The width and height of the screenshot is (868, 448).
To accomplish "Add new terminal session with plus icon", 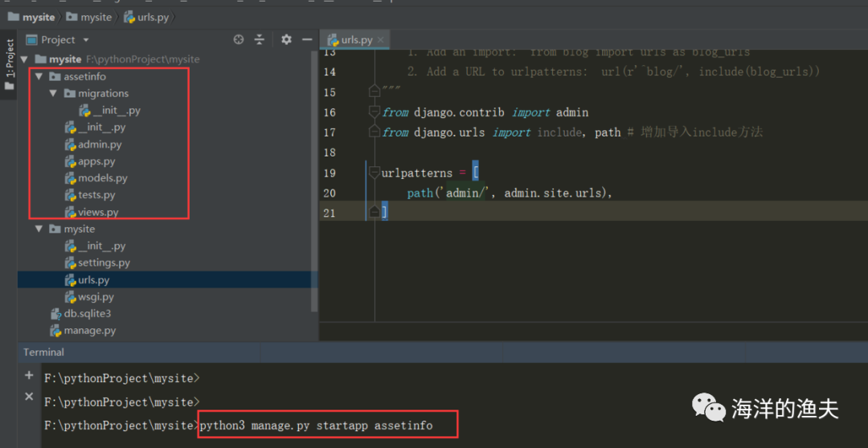I will click(x=29, y=376).
